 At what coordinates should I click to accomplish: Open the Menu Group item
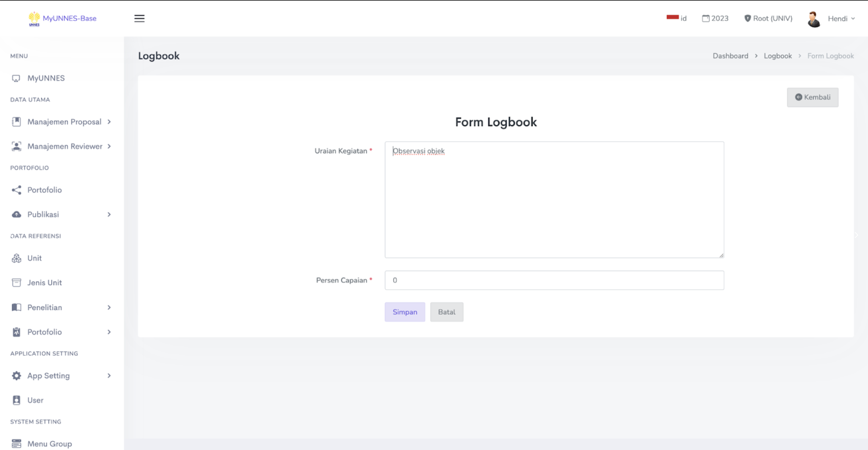click(50, 444)
